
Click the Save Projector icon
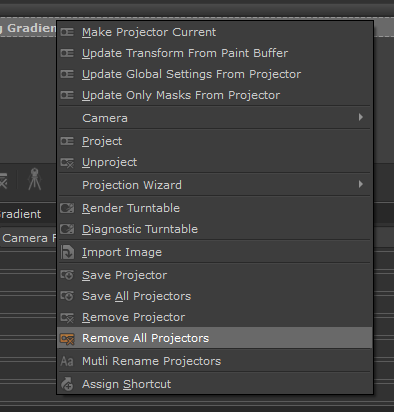tap(67, 275)
